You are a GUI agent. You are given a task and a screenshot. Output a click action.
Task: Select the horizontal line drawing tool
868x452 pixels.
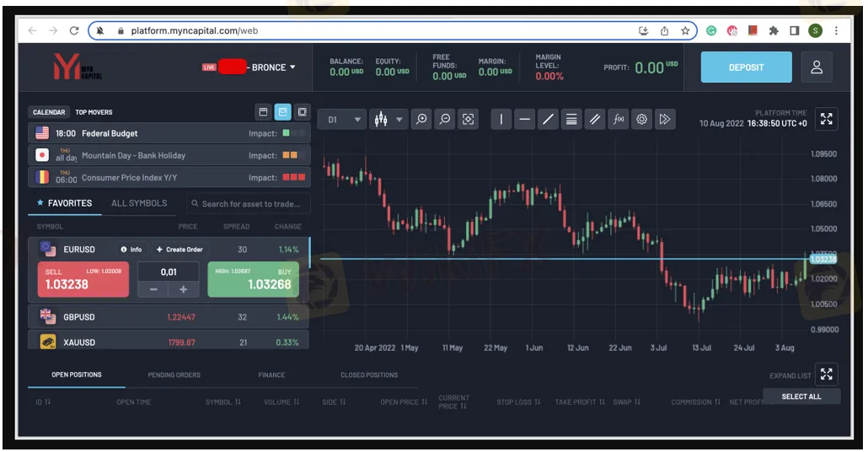coord(525,119)
